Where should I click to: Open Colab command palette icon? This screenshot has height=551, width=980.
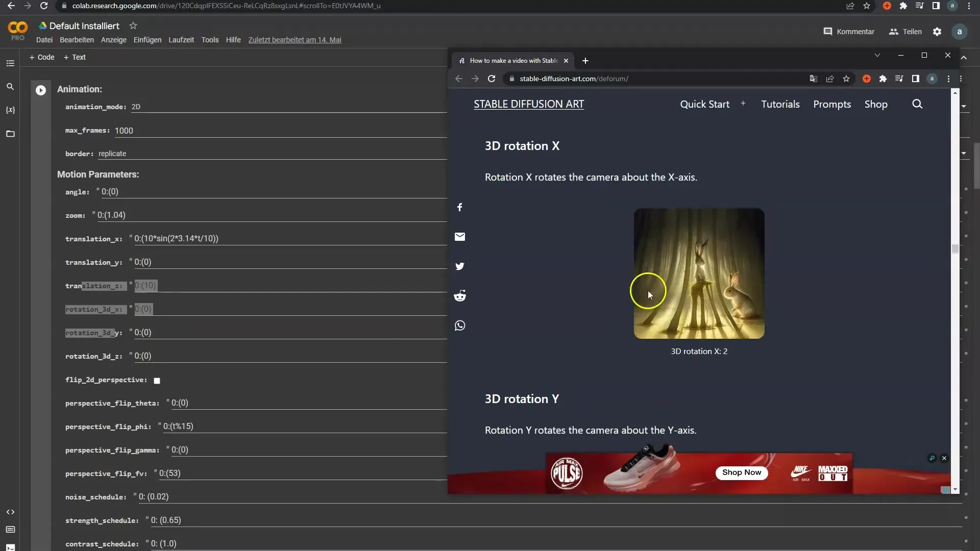coord(10,530)
